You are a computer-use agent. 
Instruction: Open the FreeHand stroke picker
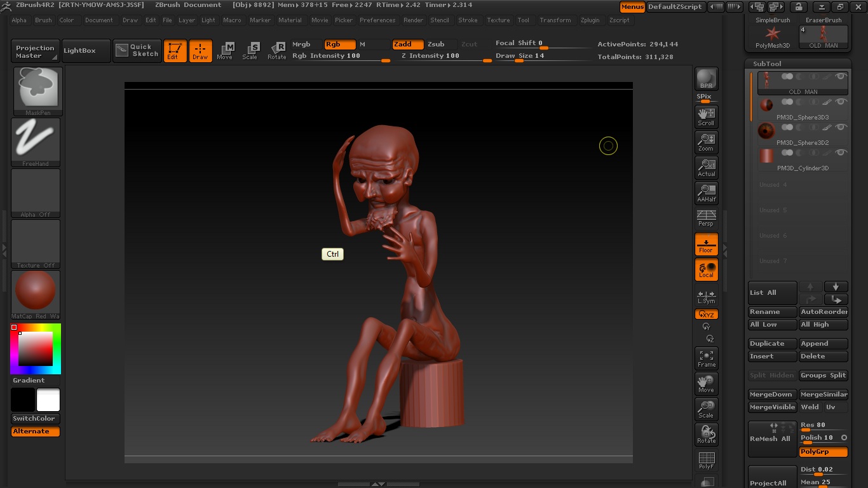(x=36, y=140)
